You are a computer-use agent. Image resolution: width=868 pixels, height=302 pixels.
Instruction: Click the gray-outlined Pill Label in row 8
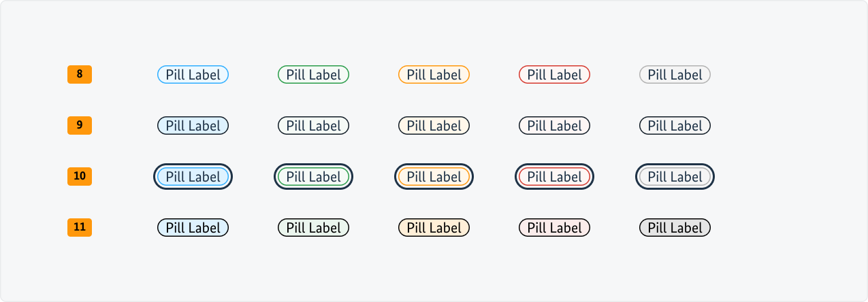675,75
